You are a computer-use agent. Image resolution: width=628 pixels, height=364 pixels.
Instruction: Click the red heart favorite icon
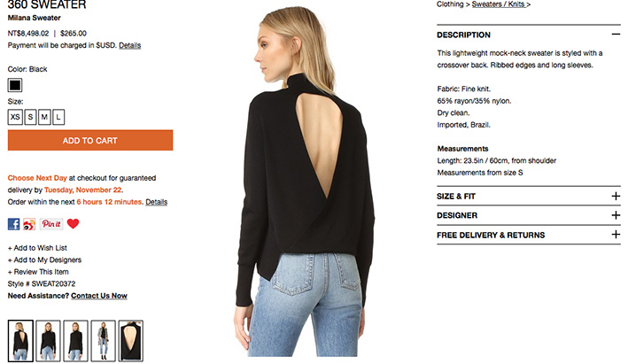pos(73,223)
